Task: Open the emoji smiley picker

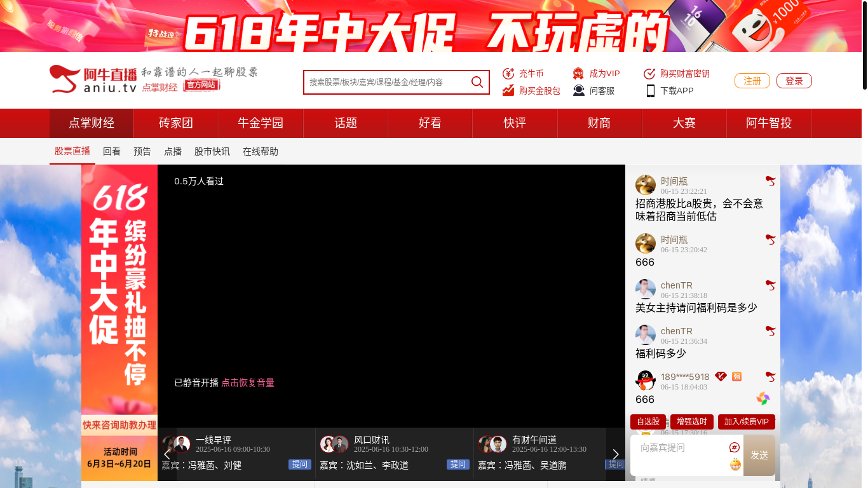Action: tap(735, 465)
